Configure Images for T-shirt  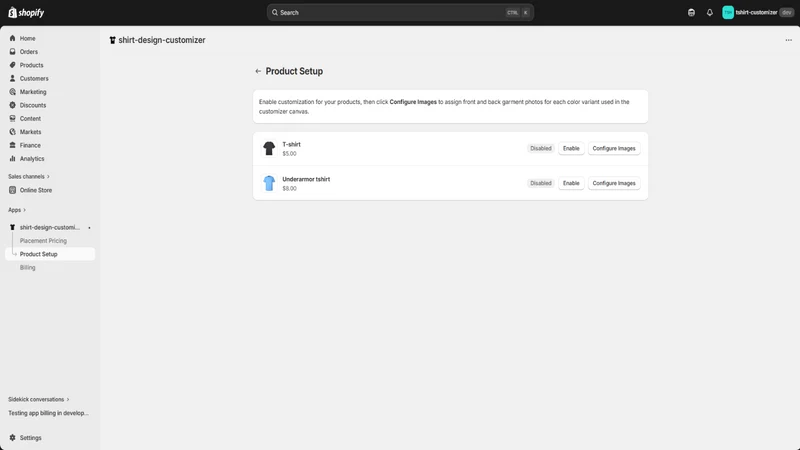pyautogui.click(x=614, y=148)
